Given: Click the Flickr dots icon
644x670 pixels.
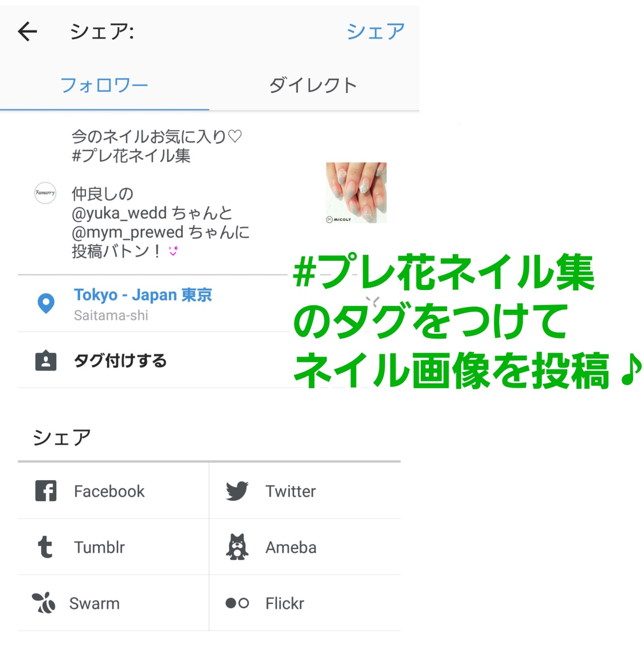Looking at the screenshot, I should click(x=237, y=603).
